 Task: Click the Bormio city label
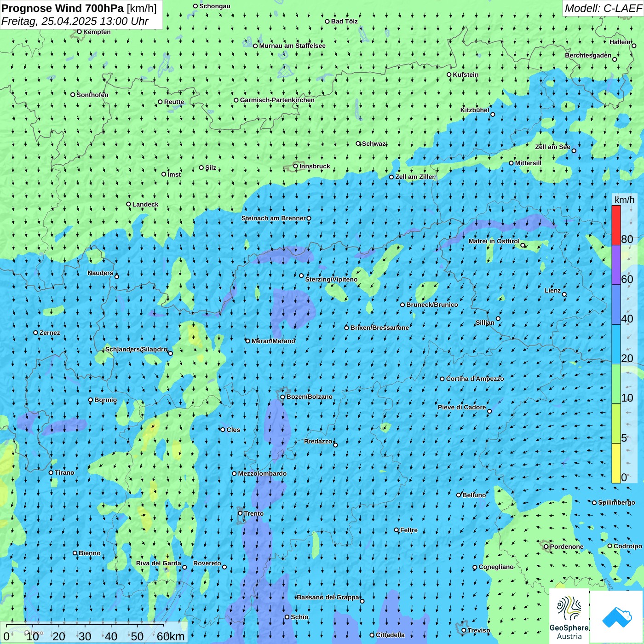[105, 400]
